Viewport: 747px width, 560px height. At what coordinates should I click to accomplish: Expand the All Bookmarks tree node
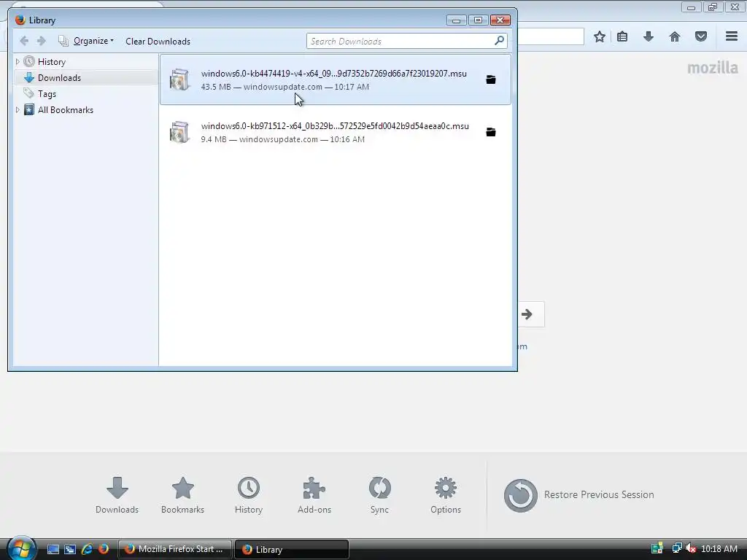(x=18, y=110)
